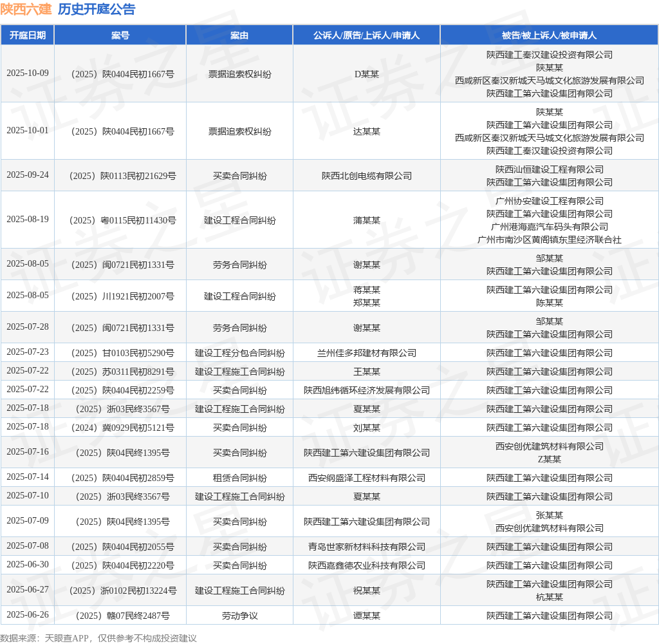
Task: Click the date 2025-06-26
Action: [27, 615]
